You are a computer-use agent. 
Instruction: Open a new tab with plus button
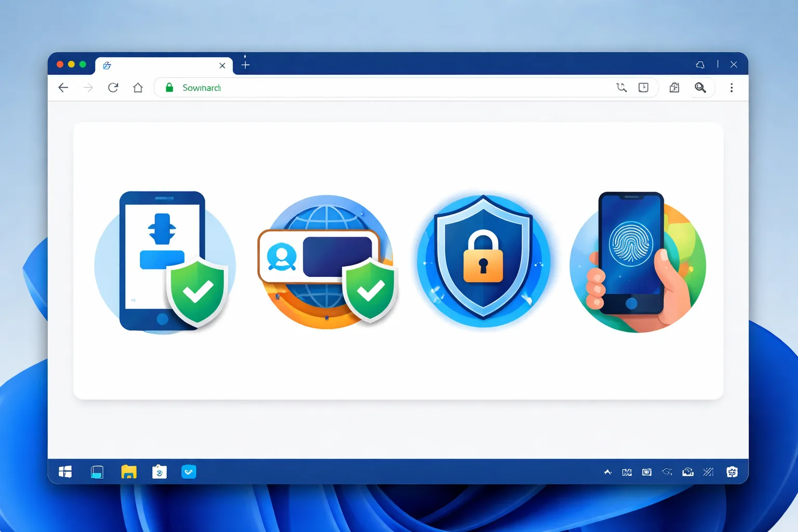pos(246,64)
